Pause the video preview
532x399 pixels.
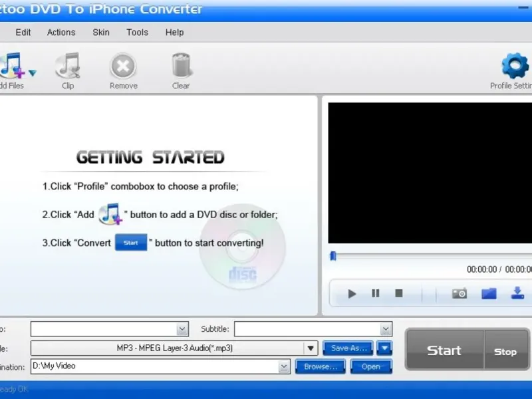[375, 293]
